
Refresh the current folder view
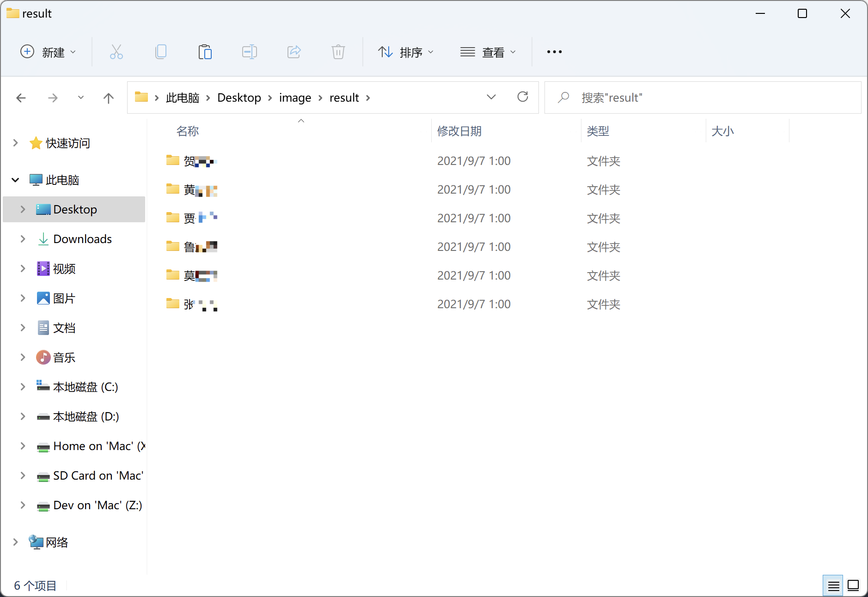[522, 97]
